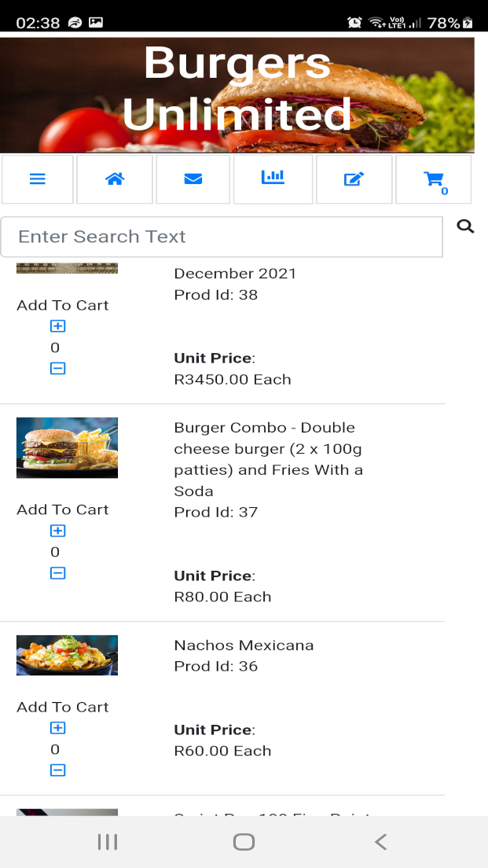This screenshot has height=868, width=488.
Task: Select the Burger Combo product description
Action: [268, 459]
